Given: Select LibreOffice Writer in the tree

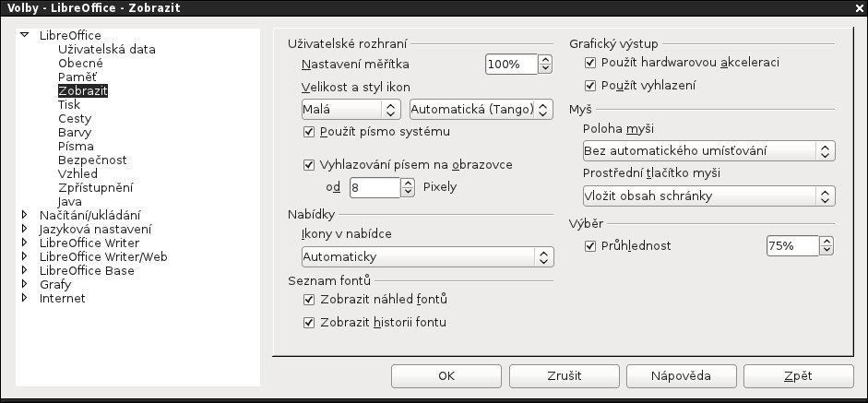Looking at the screenshot, I should [89, 243].
